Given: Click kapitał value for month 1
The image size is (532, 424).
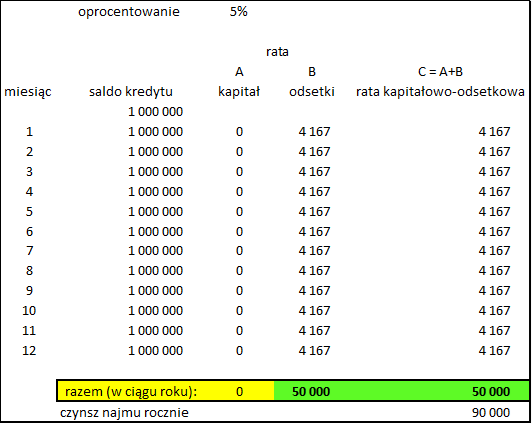Looking at the screenshot, I should pyautogui.click(x=240, y=132).
